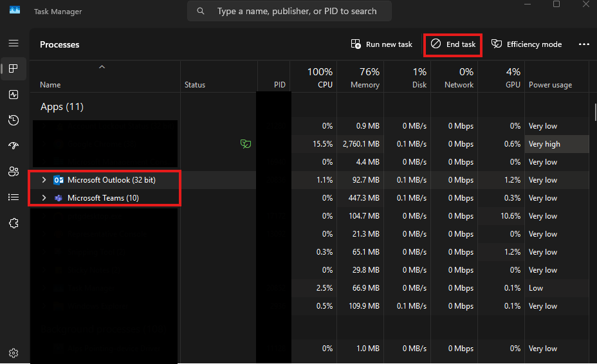Click the green efficiency leaf status icon
This screenshot has width=597, height=364.
(x=246, y=144)
